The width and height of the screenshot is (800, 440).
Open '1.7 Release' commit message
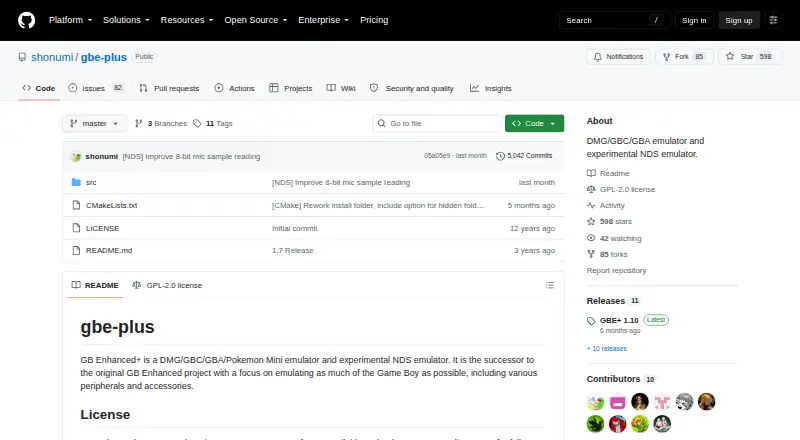coord(293,251)
